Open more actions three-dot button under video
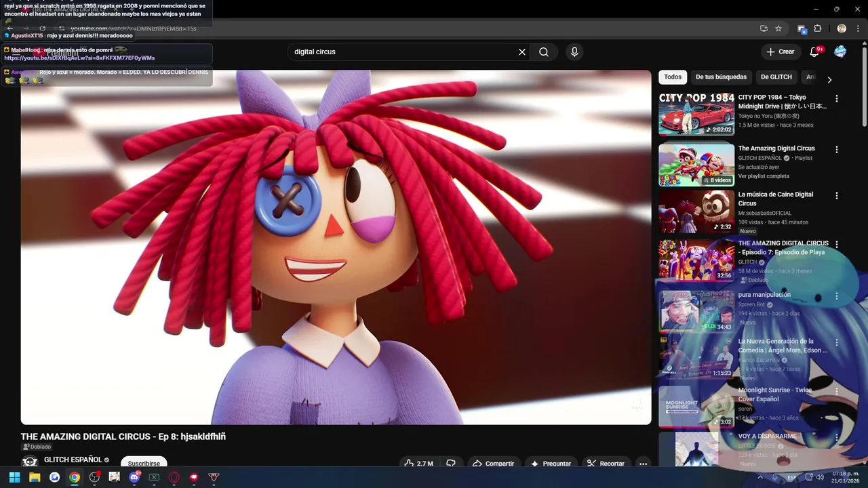 tap(643, 463)
